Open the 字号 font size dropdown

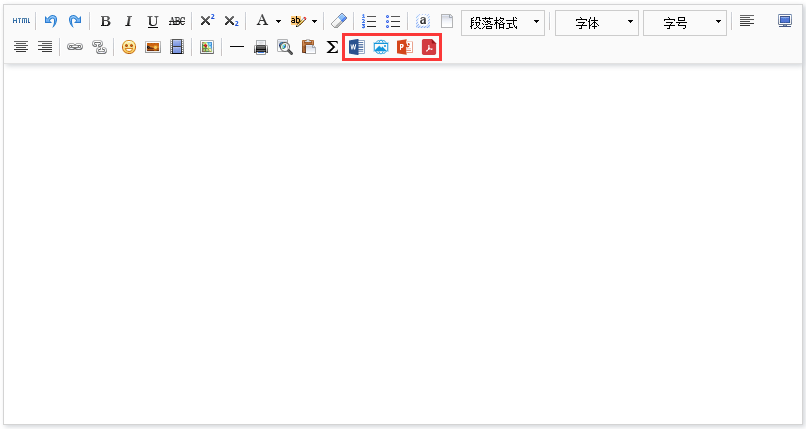pyautogui.click(x=685, y=23)
